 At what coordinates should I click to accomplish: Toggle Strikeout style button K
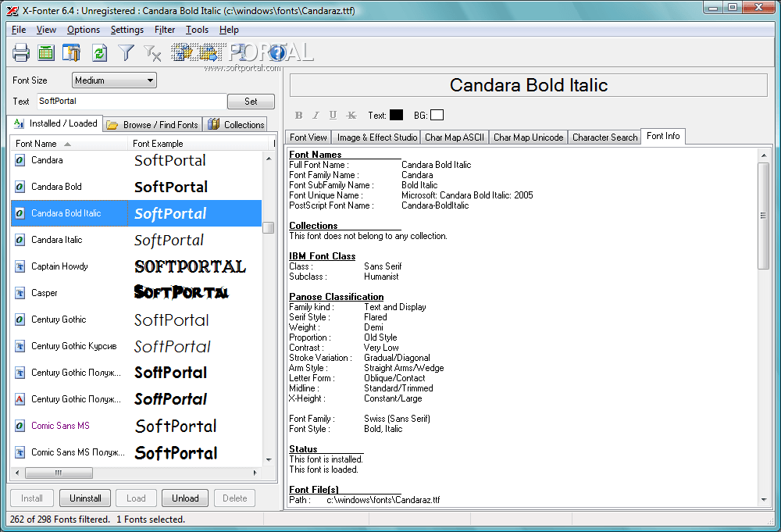351,116
